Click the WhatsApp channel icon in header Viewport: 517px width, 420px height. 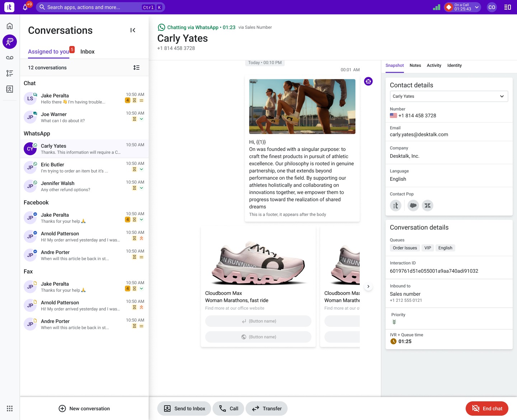coord(162,27)
